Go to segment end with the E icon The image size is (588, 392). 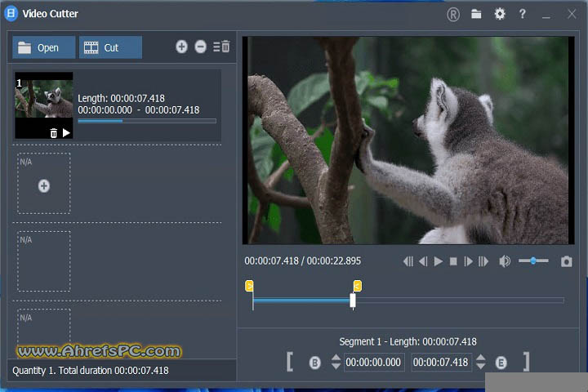(x=501, y=363)
